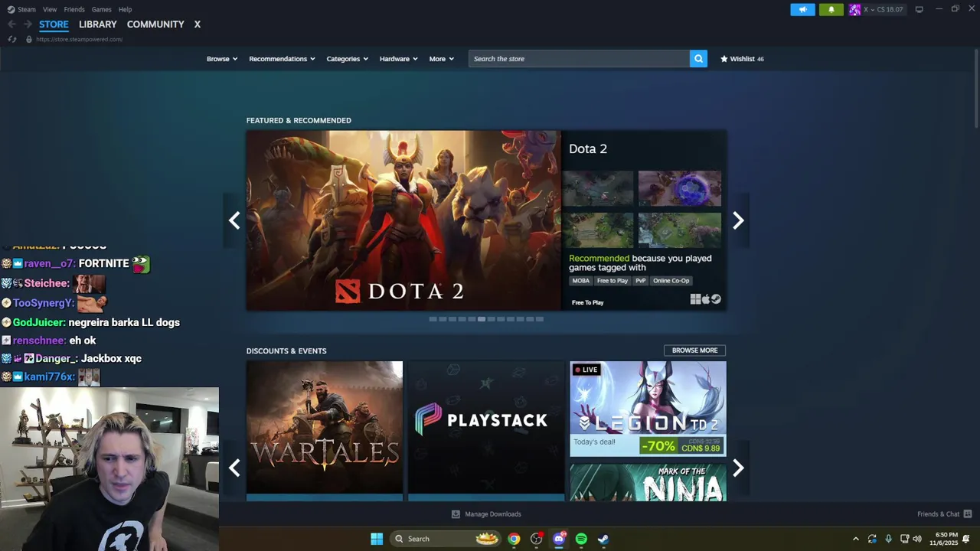Image resolution: width=980 pixels, height=551 pixels.
Task: Open the Legion TD 2 daily deal
Action: point(648,409)
